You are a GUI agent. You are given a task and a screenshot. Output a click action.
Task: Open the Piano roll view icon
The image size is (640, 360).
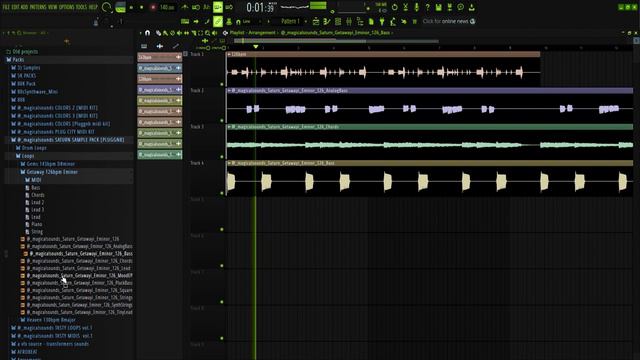click(327, 21)
